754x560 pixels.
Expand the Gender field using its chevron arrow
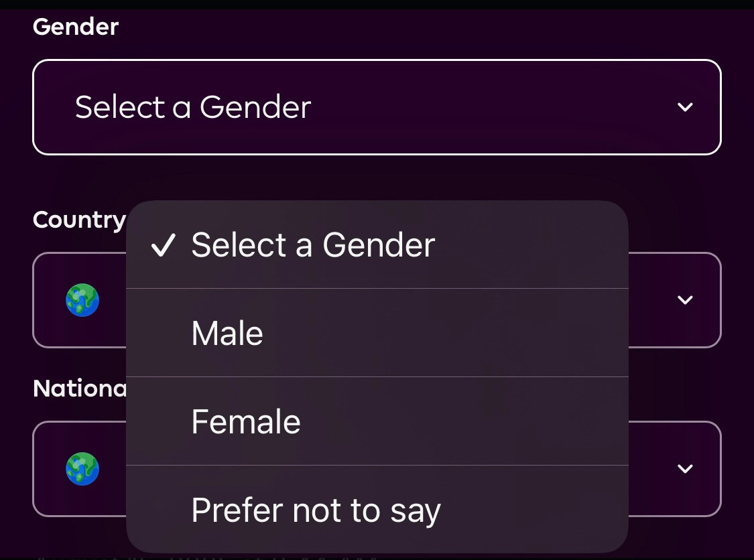pyautogui.click(x=685, y=107)
